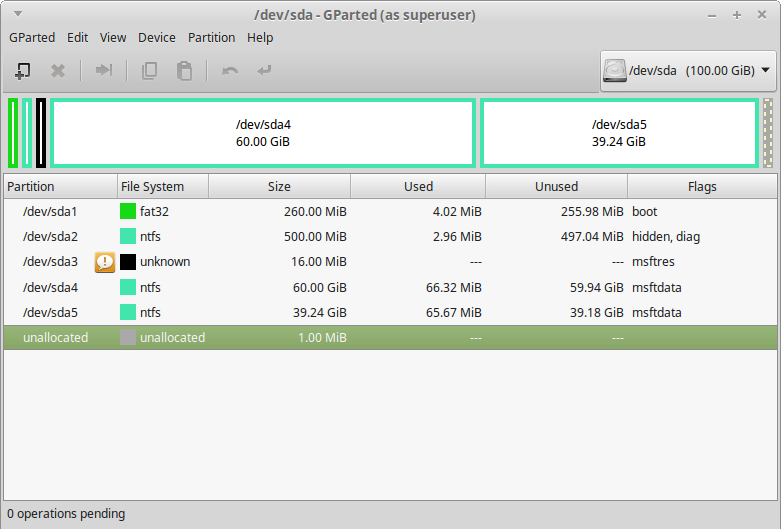Click the highlighted unallocated partition name
Viewport: 781px width, 529px height.
pos(55,338)
